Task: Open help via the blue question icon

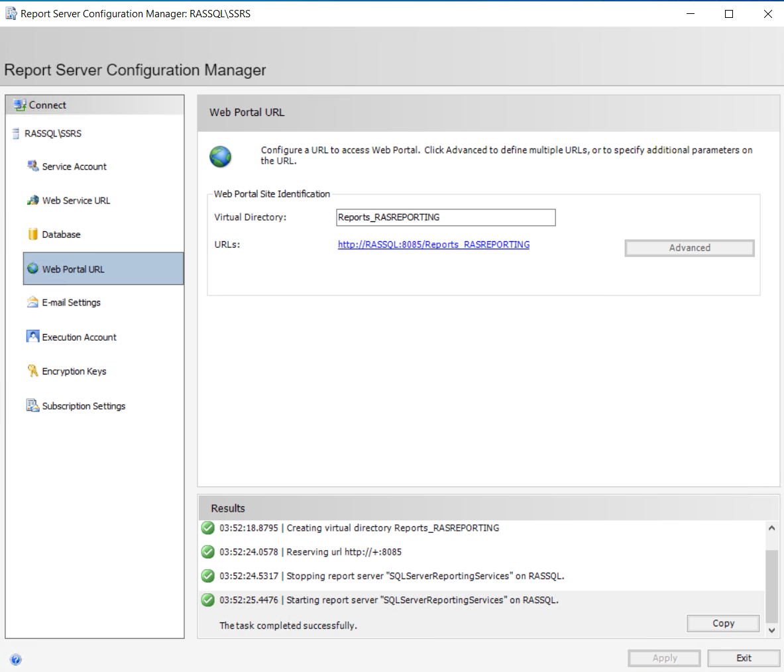Action: [x=16, y=659]
